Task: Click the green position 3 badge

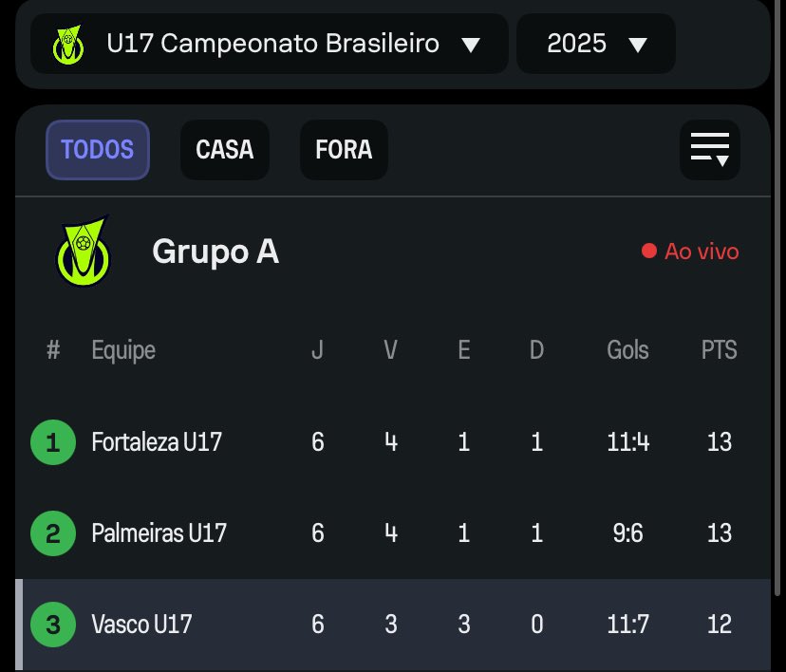Action: pos(52,625)
